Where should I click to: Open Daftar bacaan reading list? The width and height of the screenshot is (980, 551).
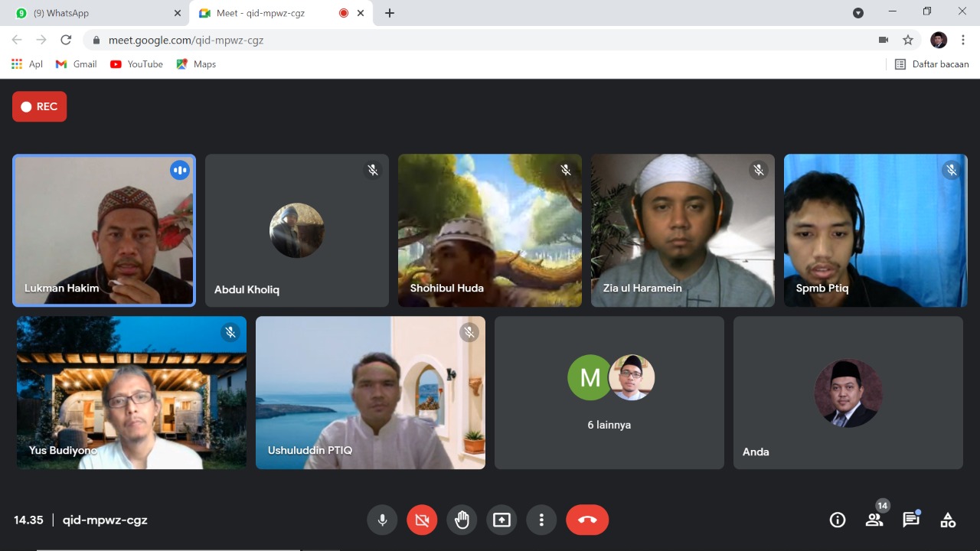tap(932, 64)
